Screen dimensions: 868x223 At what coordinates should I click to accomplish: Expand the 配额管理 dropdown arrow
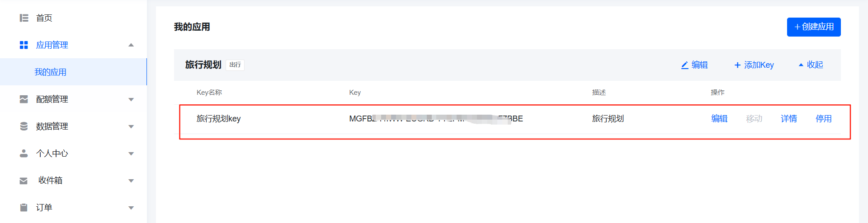(131, 99)
